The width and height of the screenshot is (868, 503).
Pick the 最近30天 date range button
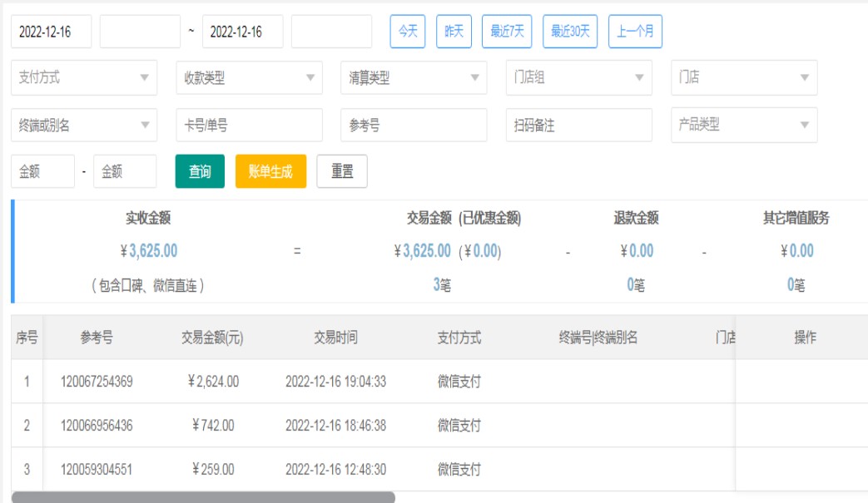570,32
